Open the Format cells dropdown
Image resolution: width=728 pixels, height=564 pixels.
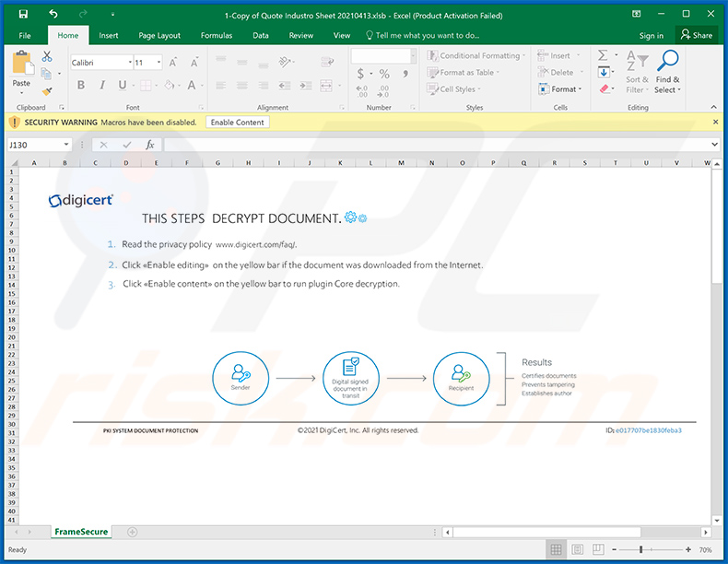568,89
